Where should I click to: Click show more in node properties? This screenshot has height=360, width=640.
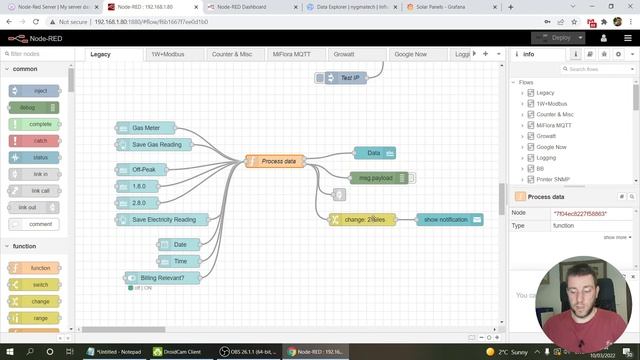(617, 238)
